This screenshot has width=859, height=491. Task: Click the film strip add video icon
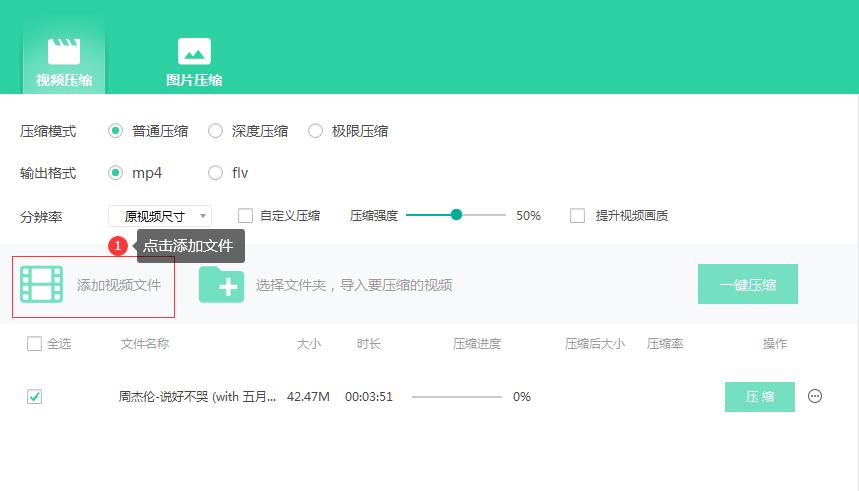(42, 284)
